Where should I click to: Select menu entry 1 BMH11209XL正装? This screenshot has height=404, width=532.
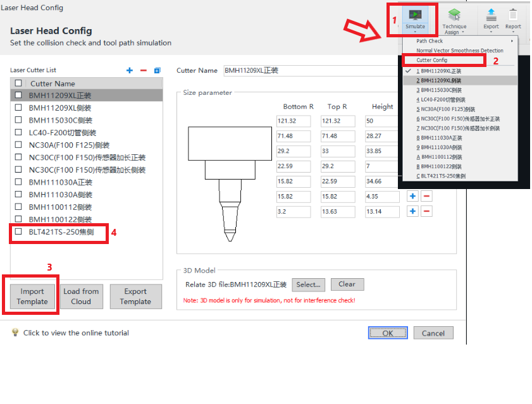460,71
